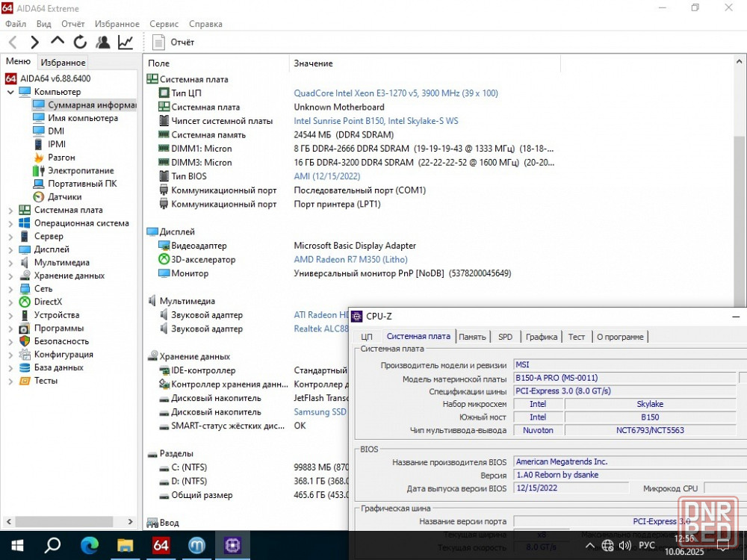This screenshot has height=560, width=747.
Task: Click the Портативный ПК laptop icon
Action: (39, 184)
